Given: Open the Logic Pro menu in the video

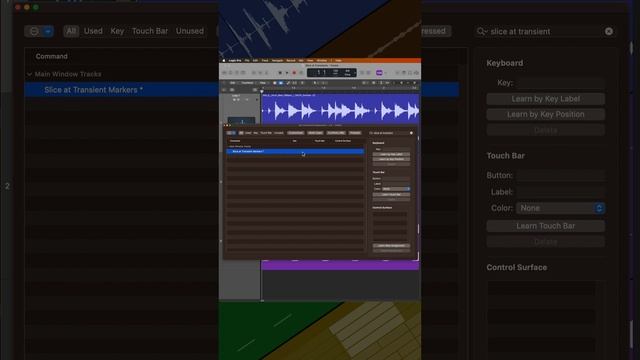Looking at the screenshot, I should click(x=235, y=60).
